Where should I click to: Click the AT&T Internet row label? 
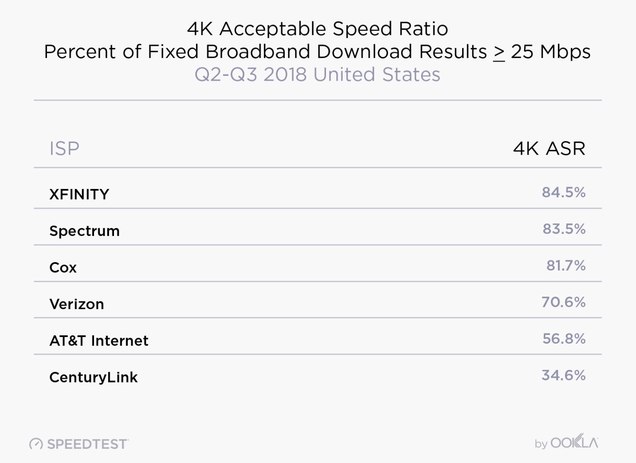[99, 340]
